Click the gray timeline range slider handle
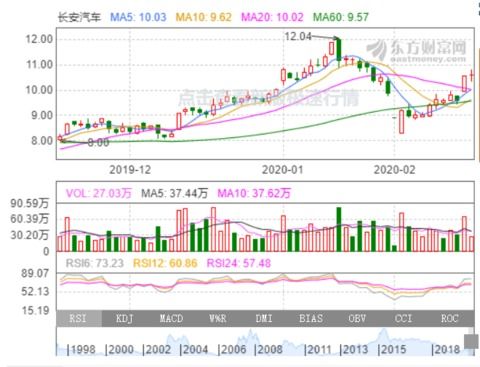 tap(471, 342)
